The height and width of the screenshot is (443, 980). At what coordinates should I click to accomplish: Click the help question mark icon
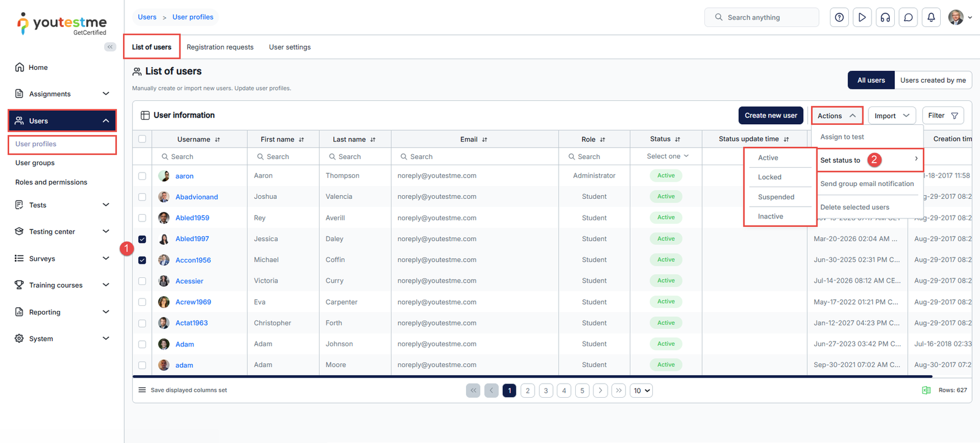pyautogui.click(x=839, y=18)
